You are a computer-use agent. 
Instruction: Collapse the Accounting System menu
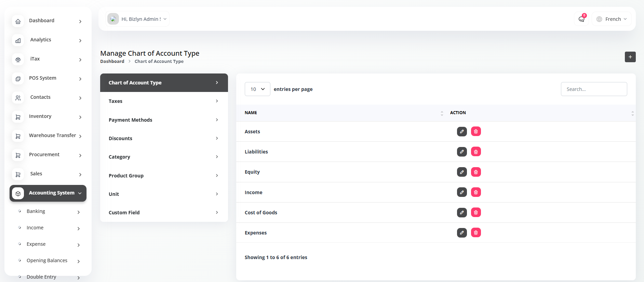[x=48, y=193]
